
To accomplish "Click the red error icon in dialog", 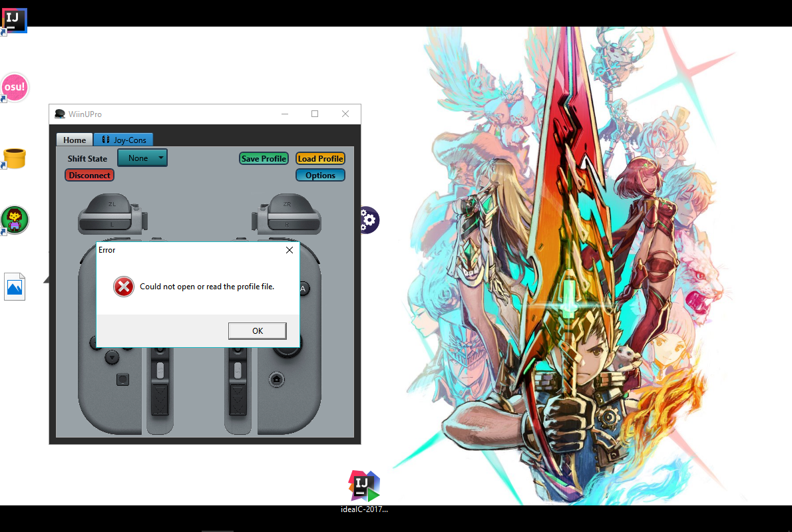I will 123,287.
